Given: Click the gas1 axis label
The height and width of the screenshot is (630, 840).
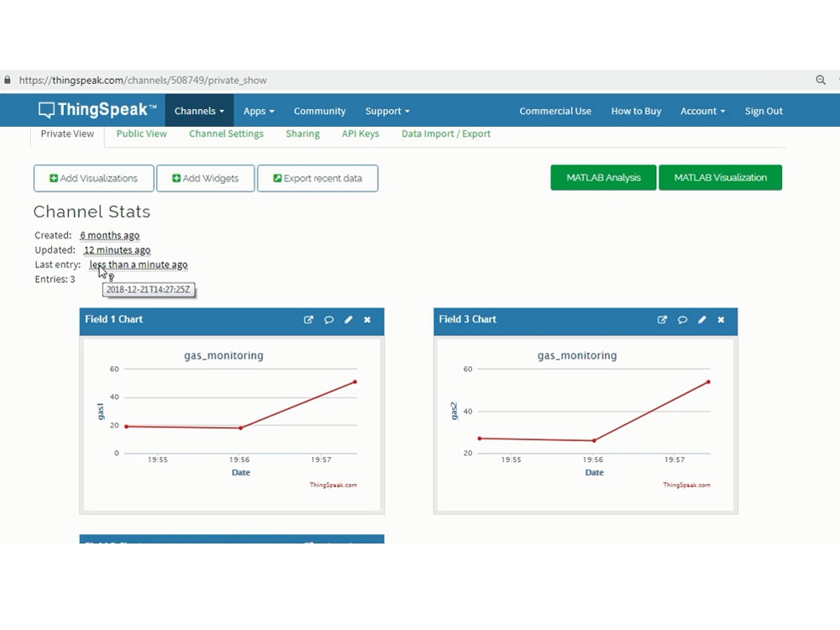Looking at the screenshot, I should [100, 412].
